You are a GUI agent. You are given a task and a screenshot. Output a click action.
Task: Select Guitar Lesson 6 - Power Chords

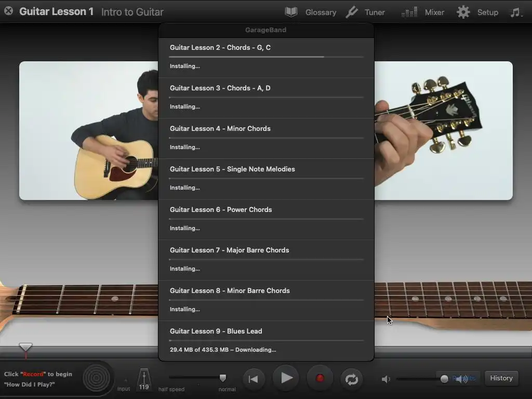click(267, 220)
